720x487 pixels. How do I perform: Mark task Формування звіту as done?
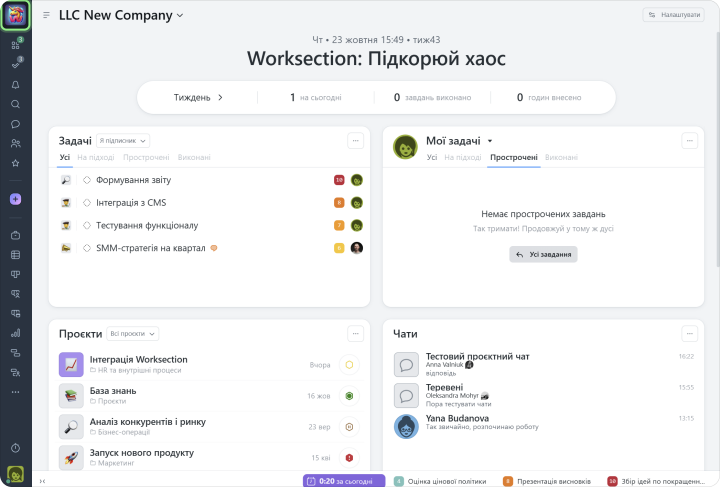87,180
